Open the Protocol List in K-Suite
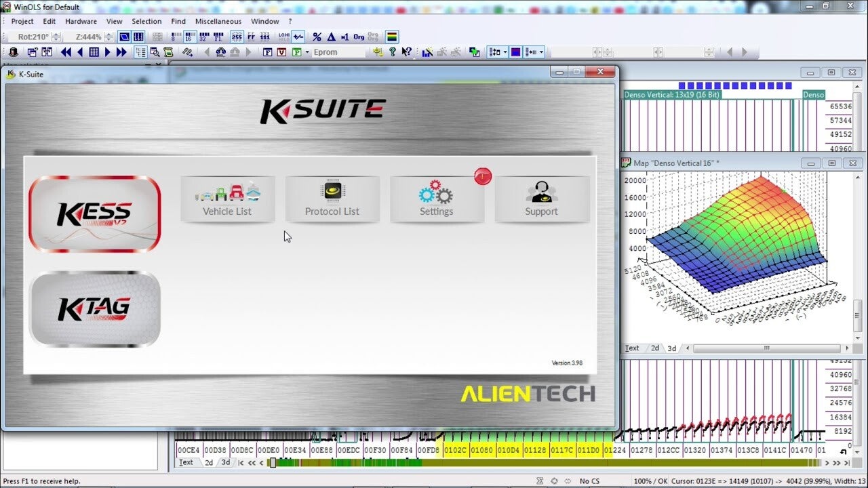The image size is (868, 488). [332, 199]
